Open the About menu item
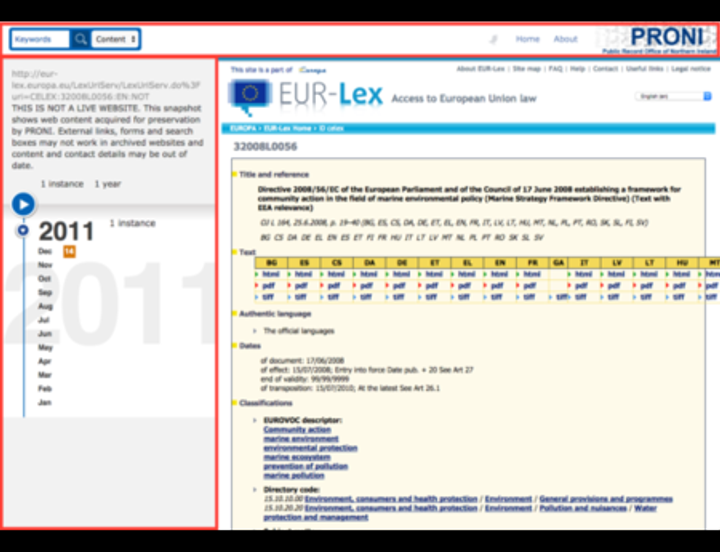Screen dimensions: 720x552 [566, 39]
